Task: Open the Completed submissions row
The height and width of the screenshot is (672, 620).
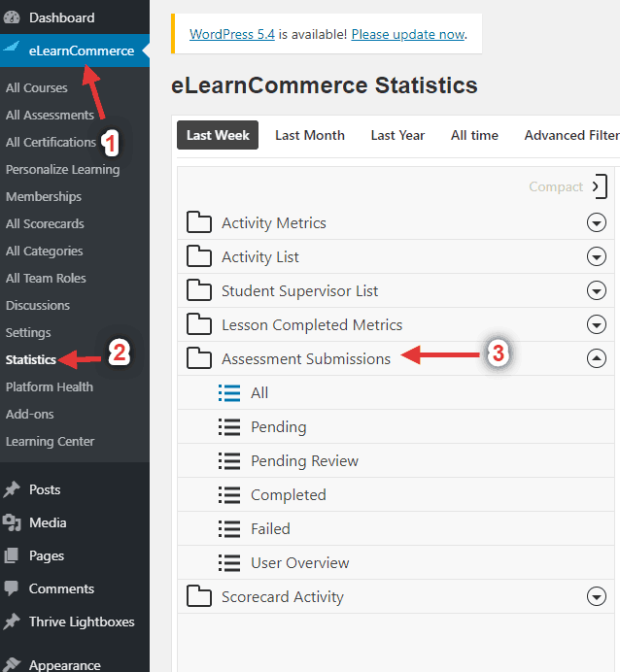Action: (x=396, y=494)
